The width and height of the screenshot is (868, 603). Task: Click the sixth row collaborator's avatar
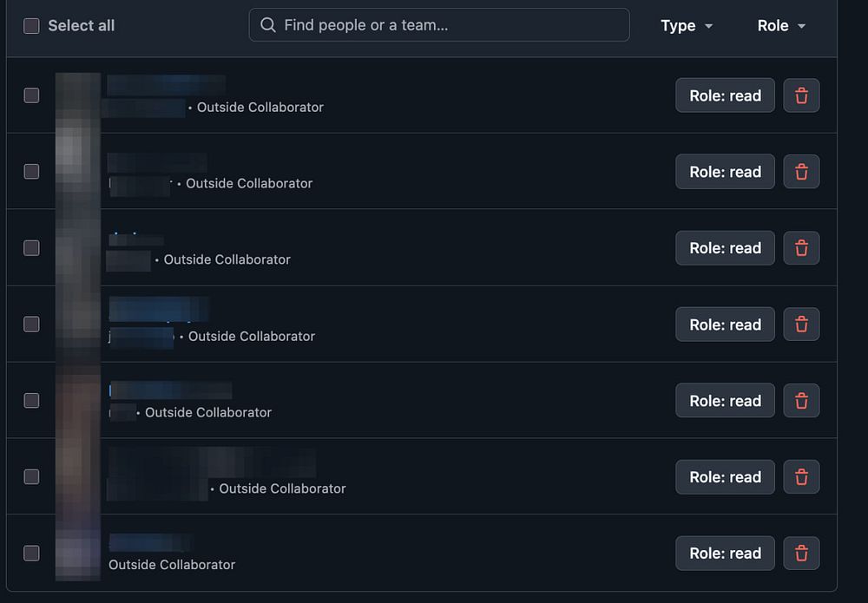(78, 477)
